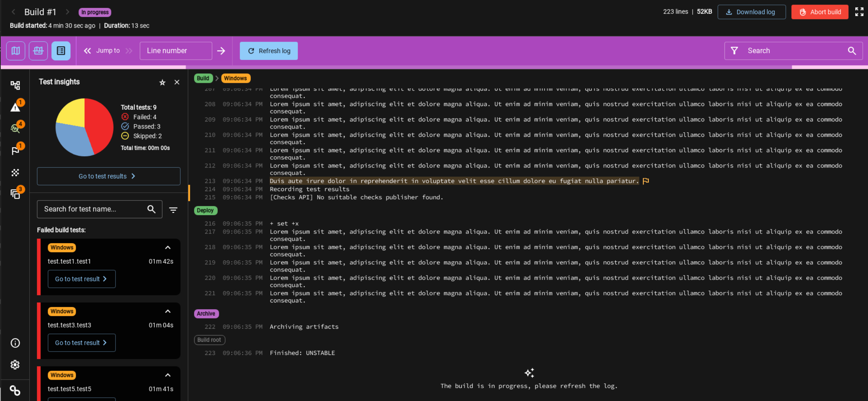Collapse the test.test5.test5 card

(168, 375)
